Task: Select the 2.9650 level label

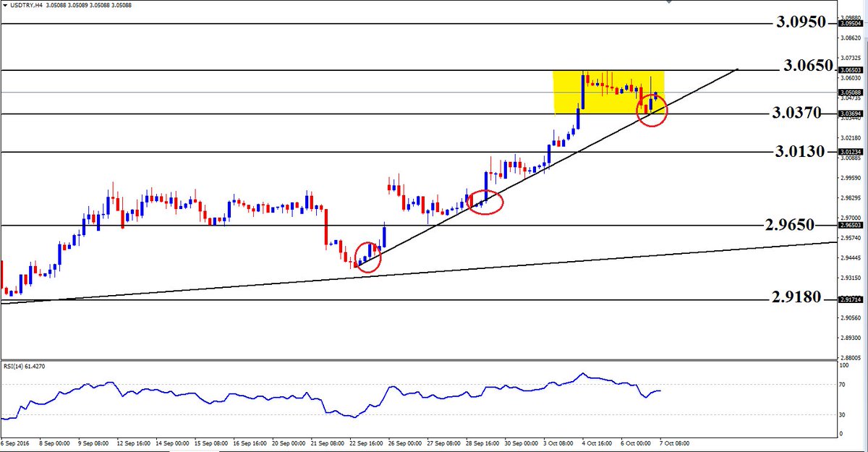Action: 791,225
